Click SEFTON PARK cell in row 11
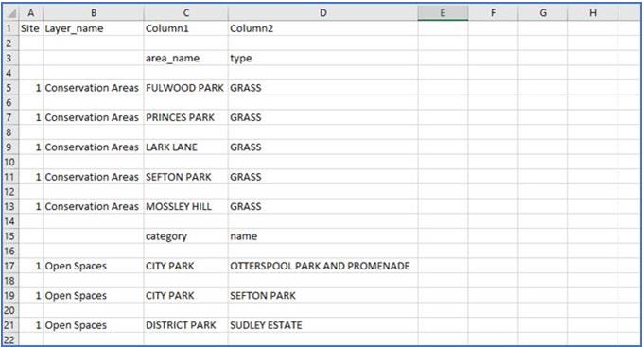The height and width of the screenshot is (347, 644). (185, 177)
